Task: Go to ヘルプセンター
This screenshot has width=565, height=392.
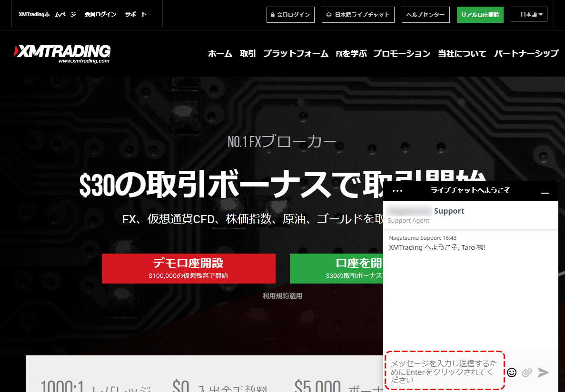Action: coord(426,15)
